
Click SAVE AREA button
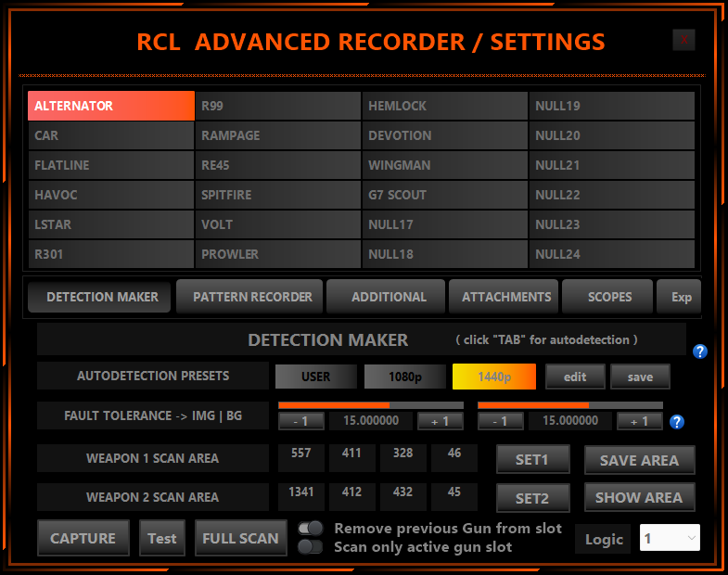[x=639, y=459]
